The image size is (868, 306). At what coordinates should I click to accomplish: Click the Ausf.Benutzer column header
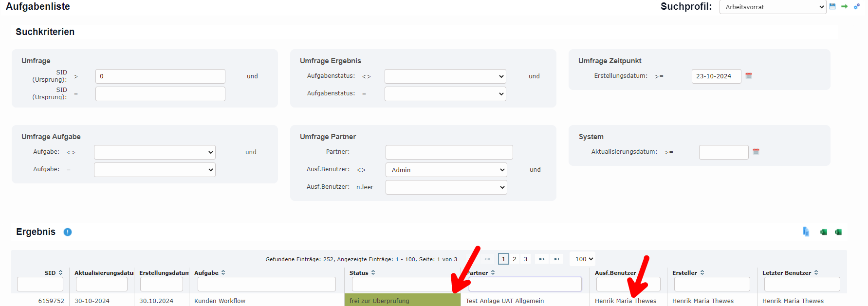point(615,273)
